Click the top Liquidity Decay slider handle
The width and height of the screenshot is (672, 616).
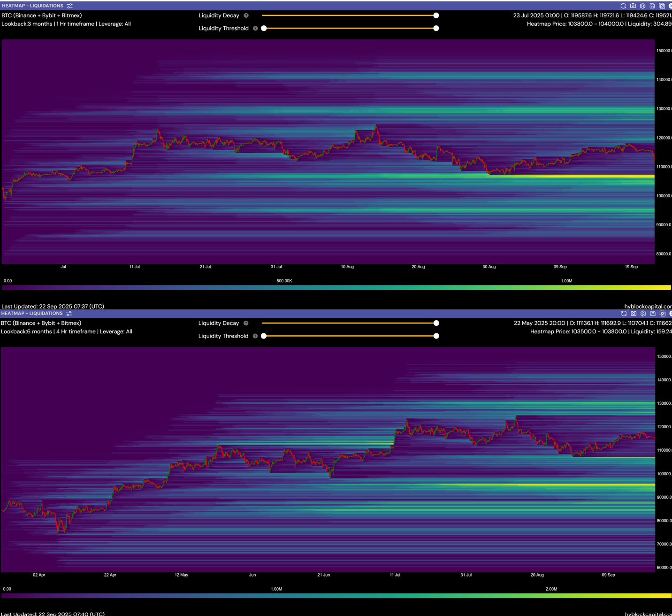point(436,15)
